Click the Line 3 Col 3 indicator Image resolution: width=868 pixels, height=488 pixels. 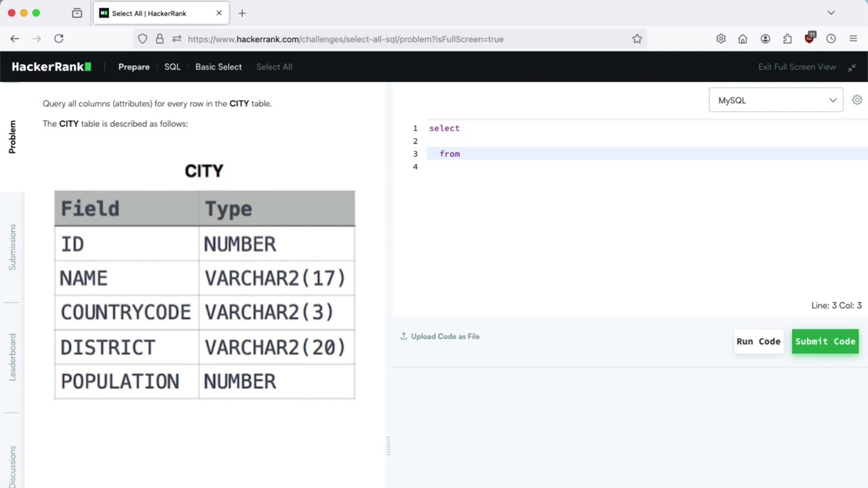click(836, 306)
